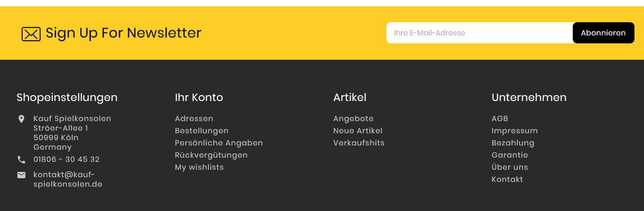Open My wishlists link
Screen dimensions: 644x211
click(x=199, y=167)
